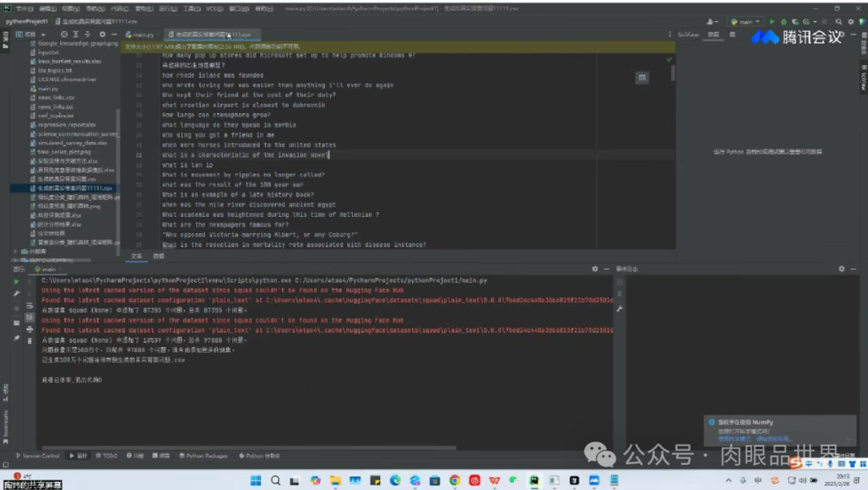
Task: Switch to the 数据 tab below the editor
Action: [158, 256]
